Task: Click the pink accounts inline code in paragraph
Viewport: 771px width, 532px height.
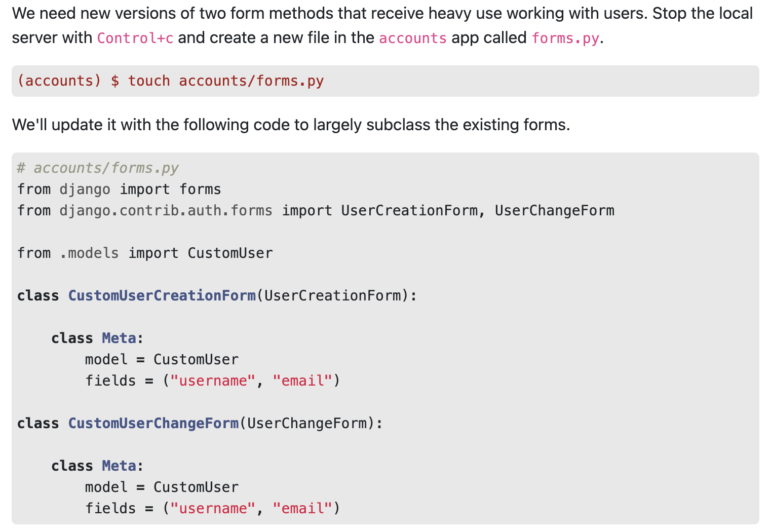Action: pos(412,38)
